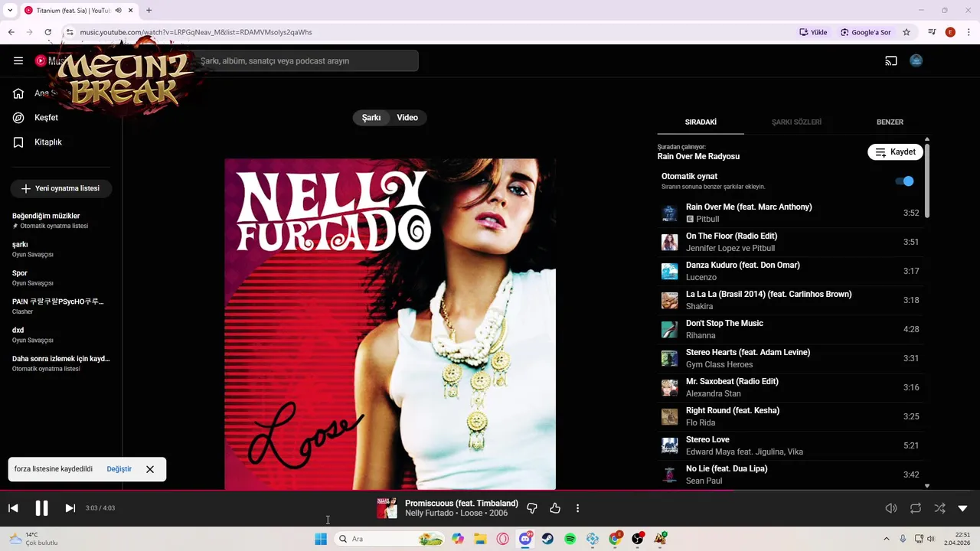
Task: Click the Kaydet queue button
Action: pos(895,152)
